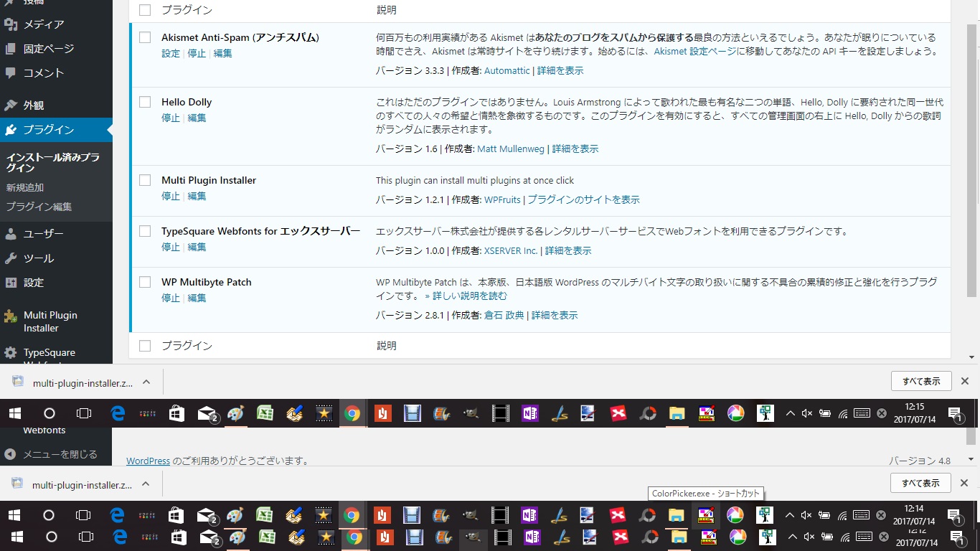This screenshot has height=551, width=980.
Task: Open the XSERVER Inc. author link
Action: pyautogui.click(x=511, y=250)
